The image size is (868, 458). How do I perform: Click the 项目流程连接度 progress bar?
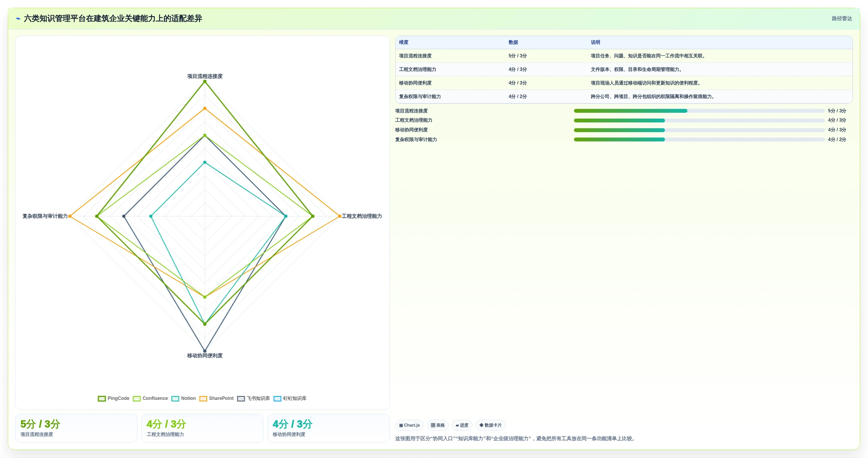pos(699,111)
